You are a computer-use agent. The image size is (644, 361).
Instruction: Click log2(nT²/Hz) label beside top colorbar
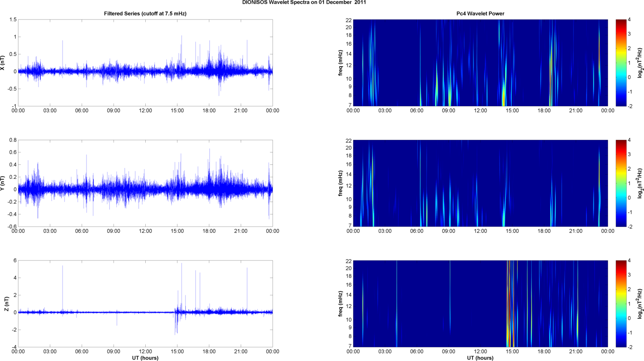click(640, 63)
